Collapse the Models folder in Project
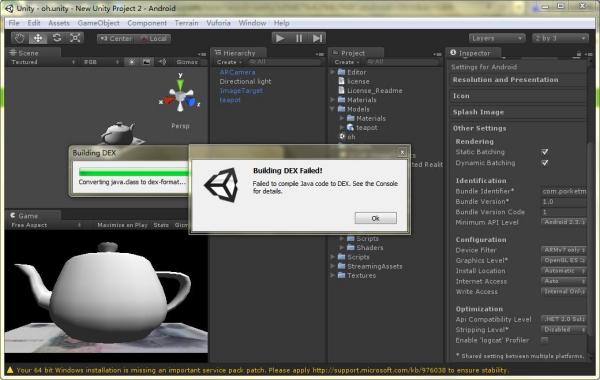The height and width of the screenshot is (380, 600). 333,109
